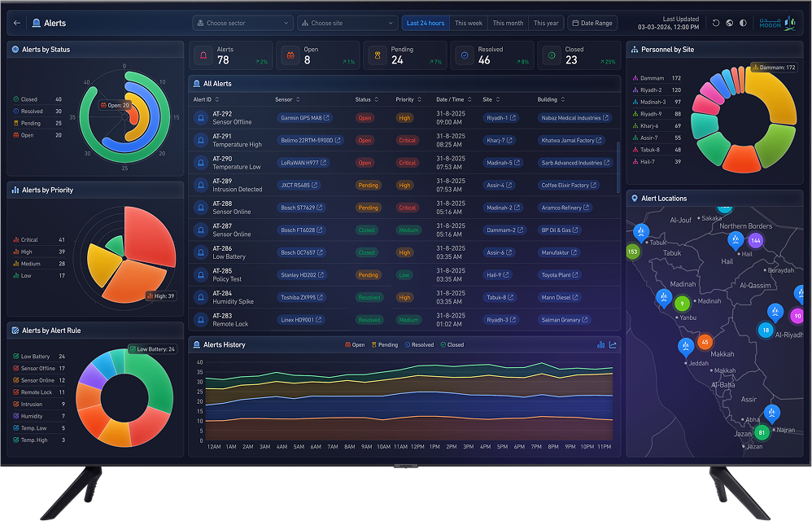Click the Resolved alerts checkmark icon
Image resolution: width=812 pixels, height=521 pixels.
[x=465, y=55]
